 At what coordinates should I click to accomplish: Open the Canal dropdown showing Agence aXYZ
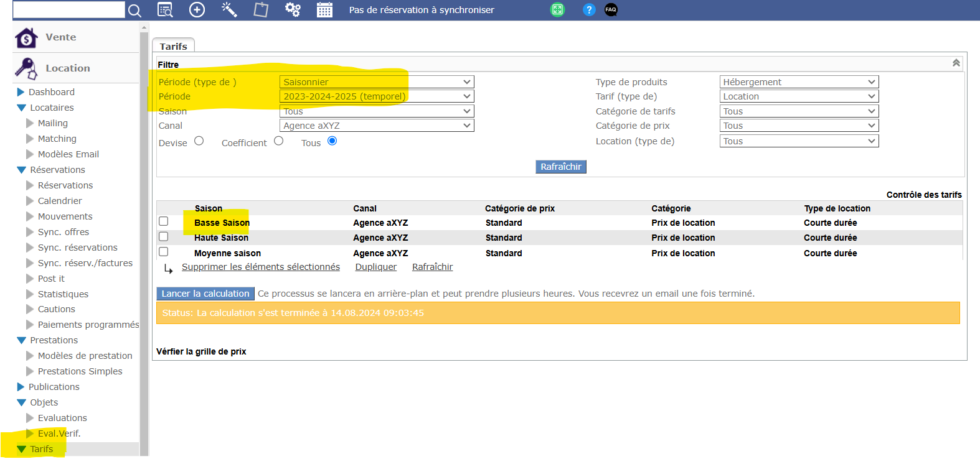pos(377,126)
